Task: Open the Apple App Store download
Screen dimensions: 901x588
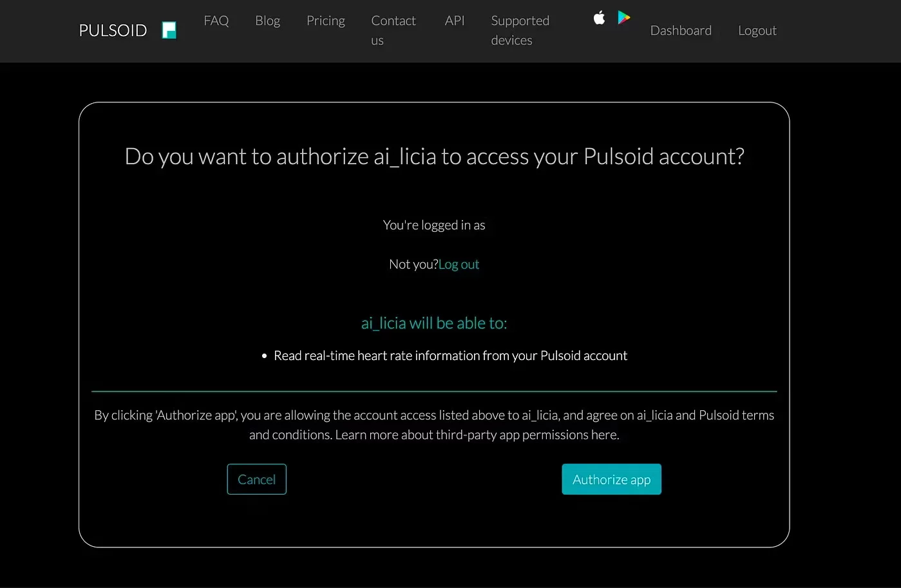Action: pos(598,17)
